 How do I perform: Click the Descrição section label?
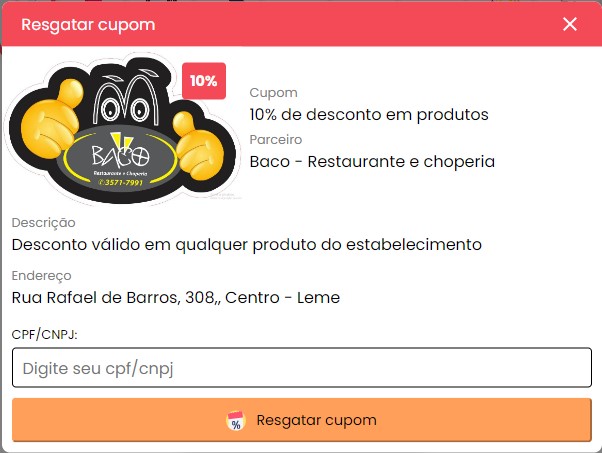43,223
